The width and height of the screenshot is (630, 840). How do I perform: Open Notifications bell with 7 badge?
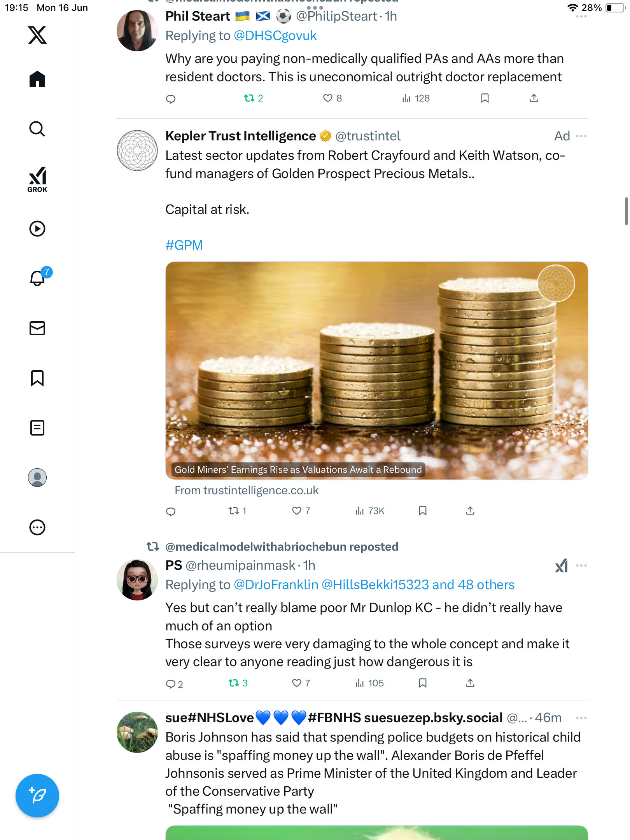[39, 277]
